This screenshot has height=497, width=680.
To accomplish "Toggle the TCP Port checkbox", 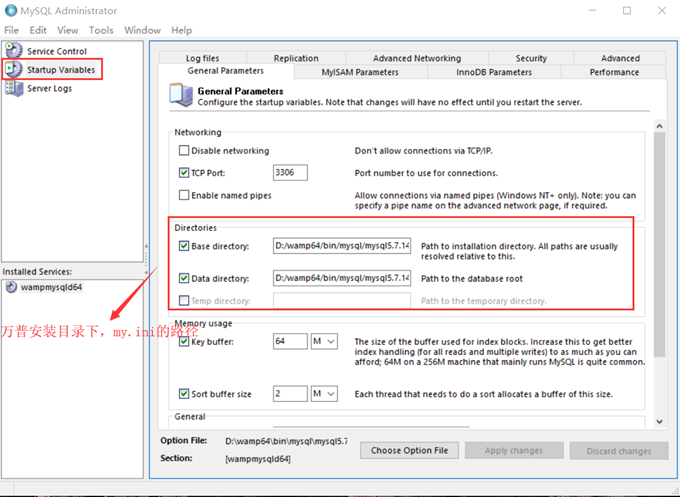I will point(184,173).
